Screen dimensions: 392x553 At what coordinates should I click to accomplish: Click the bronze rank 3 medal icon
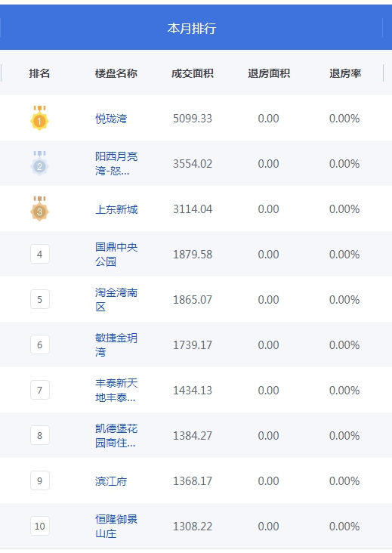coord(39,209)
